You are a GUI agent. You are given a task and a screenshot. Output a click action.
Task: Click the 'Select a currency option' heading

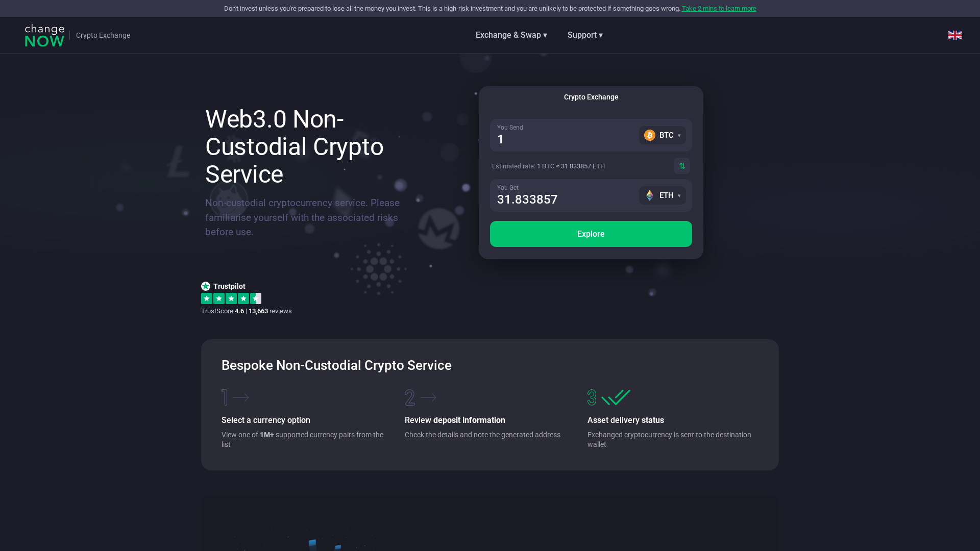point(265,420)
